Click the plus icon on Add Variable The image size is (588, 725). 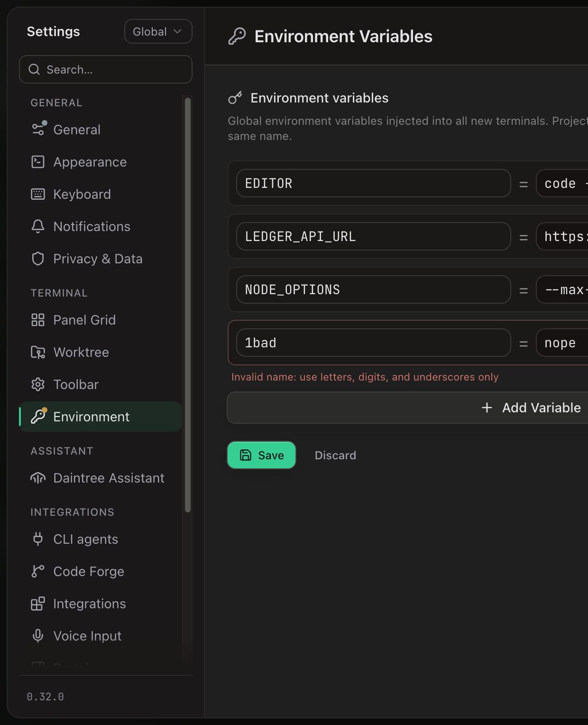(x=487, y=408)
